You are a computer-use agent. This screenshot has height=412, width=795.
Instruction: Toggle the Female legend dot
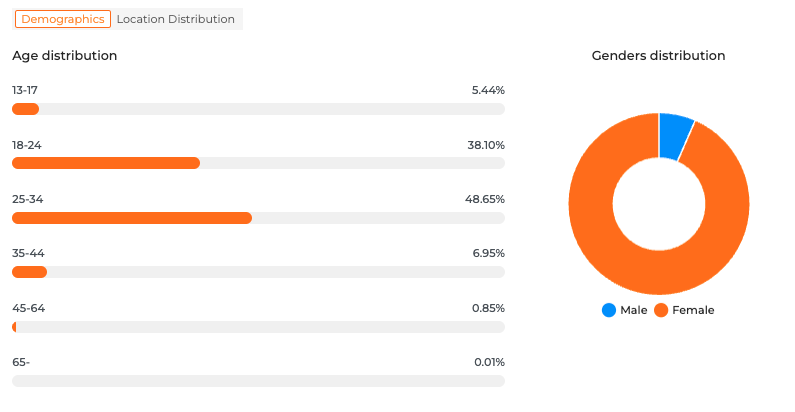[x=661, y=310]
